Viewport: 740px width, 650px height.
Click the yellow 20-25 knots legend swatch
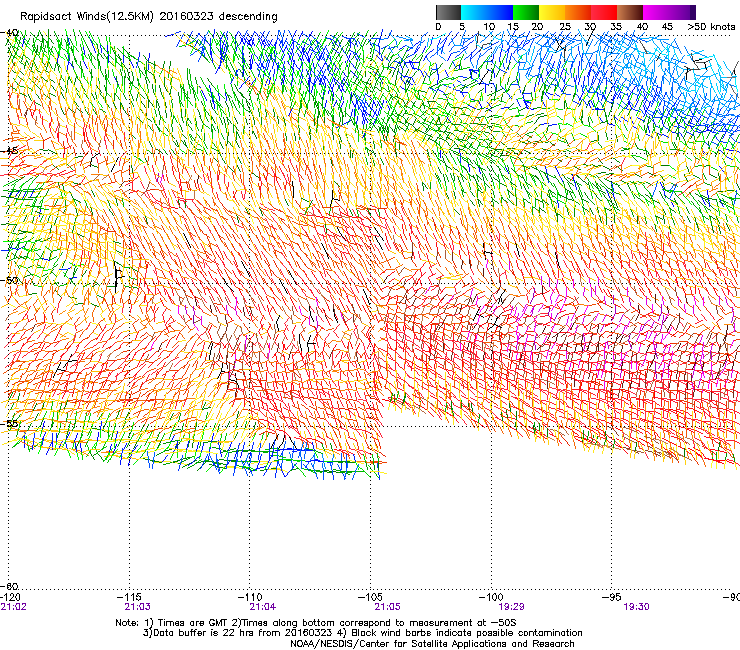pos(552,12)
